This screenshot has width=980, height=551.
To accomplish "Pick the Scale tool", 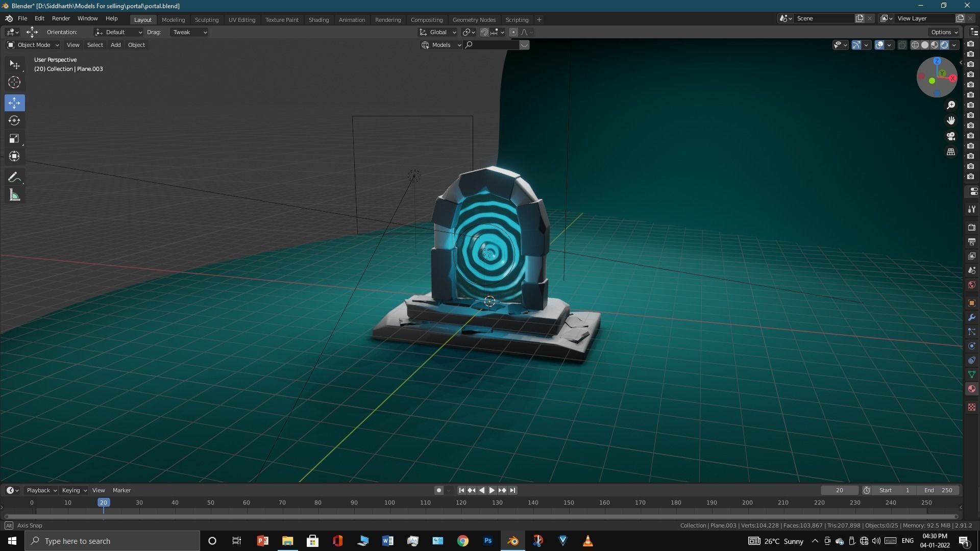I will point(14,138).
